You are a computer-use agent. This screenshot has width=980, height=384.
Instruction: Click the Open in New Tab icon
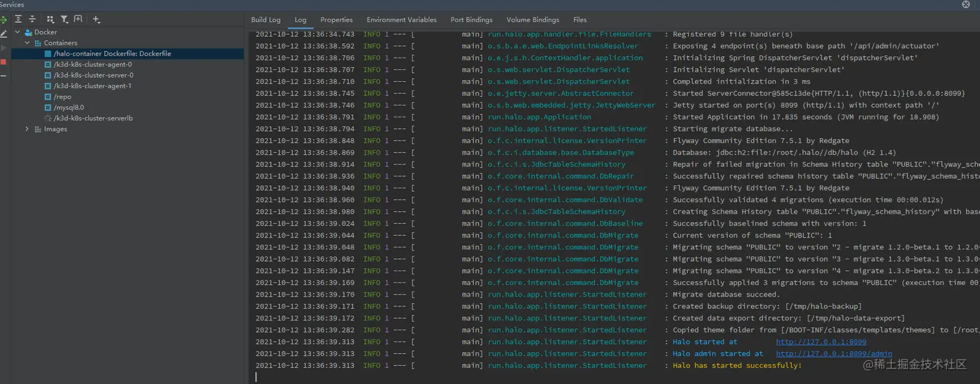[78, 19]
